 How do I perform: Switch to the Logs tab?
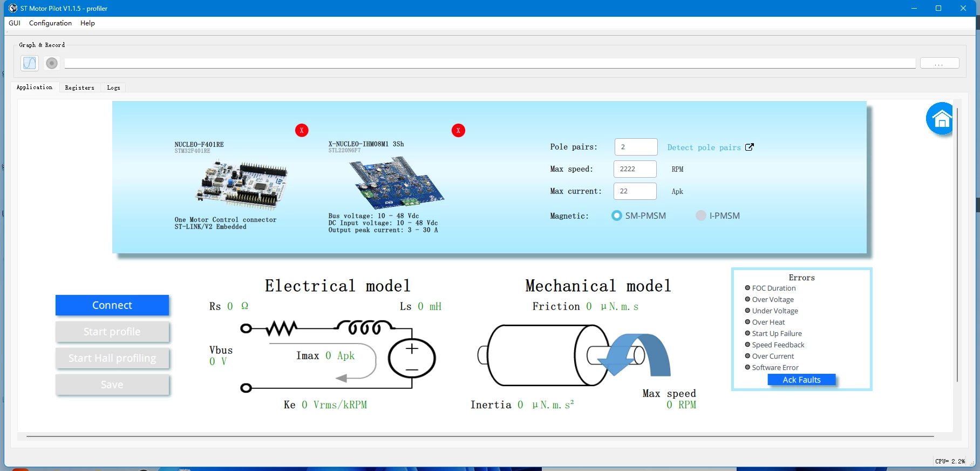113,88
